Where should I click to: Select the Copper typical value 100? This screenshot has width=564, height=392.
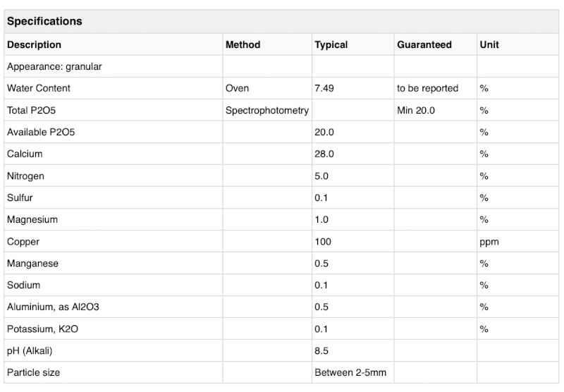point(323,241)
